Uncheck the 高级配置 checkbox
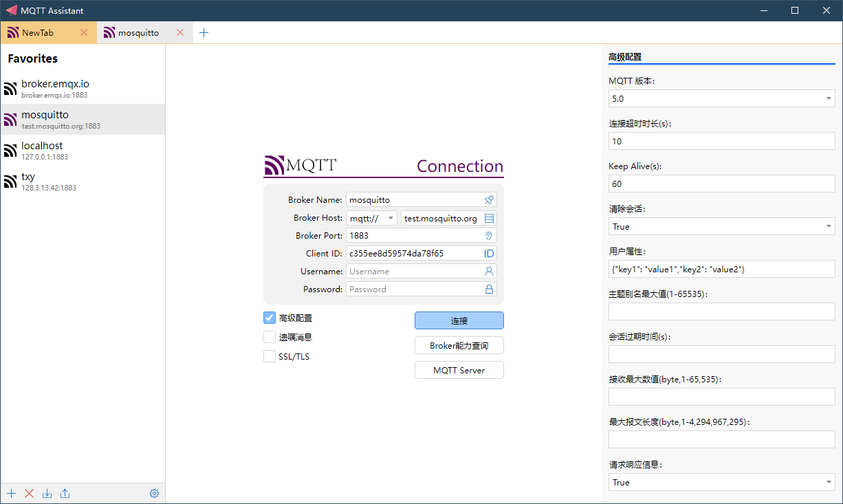 pyautogui.click(x=270, y=318)
